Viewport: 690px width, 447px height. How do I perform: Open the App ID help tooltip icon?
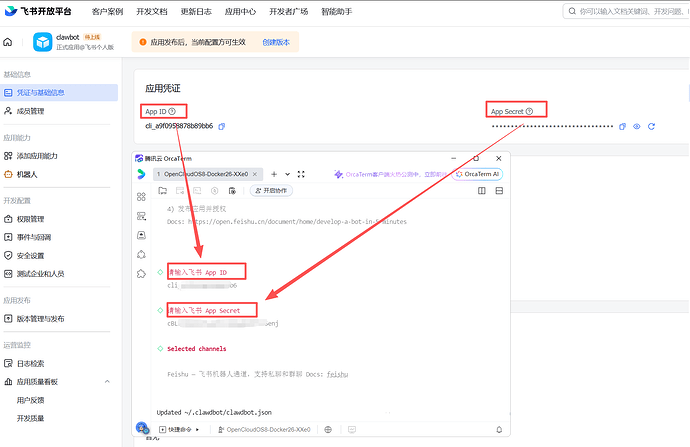click(x=172, y=112)
